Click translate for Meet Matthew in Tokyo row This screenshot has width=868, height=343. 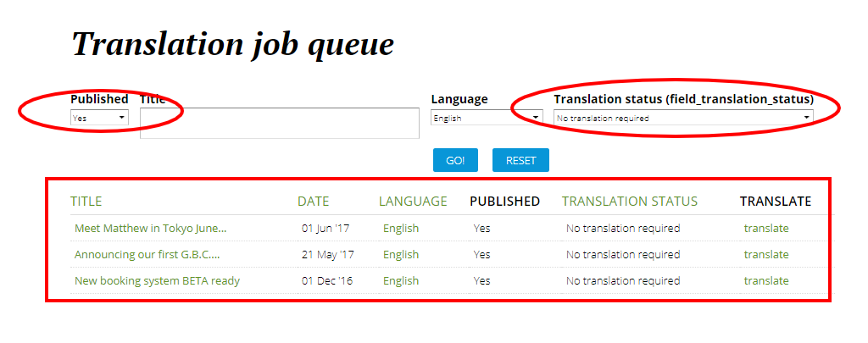coord(766,228)
